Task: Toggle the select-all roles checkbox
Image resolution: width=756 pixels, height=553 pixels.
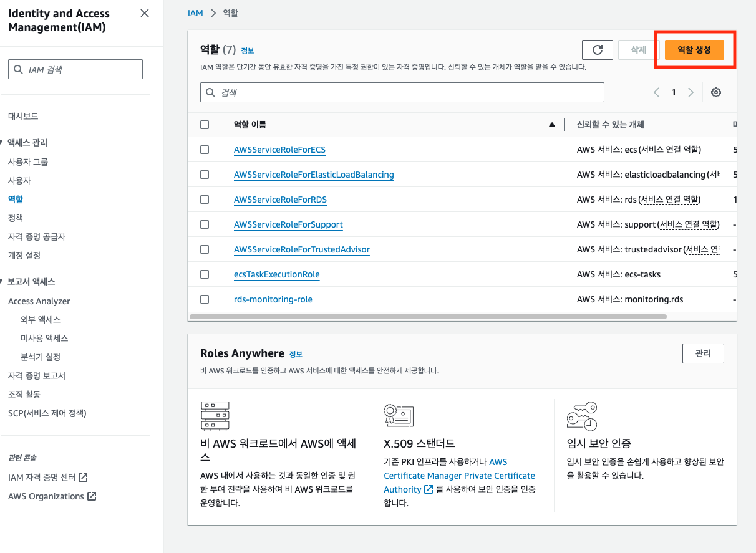Action: [205, 125]
